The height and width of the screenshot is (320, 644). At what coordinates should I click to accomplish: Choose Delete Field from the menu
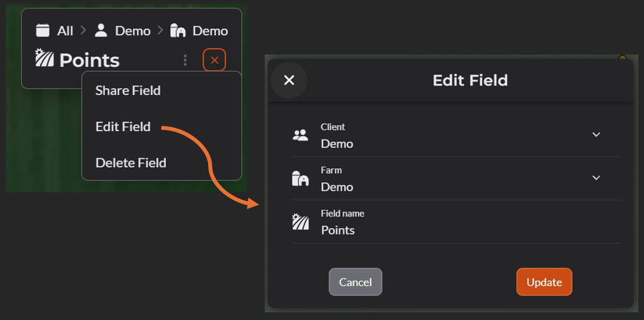[130, 163]
